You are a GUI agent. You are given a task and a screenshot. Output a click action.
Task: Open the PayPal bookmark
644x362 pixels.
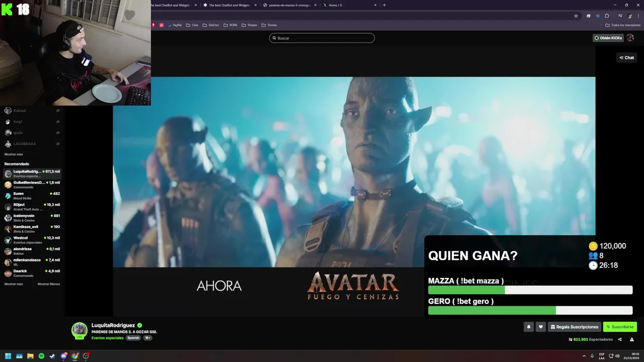pos(175,25)
